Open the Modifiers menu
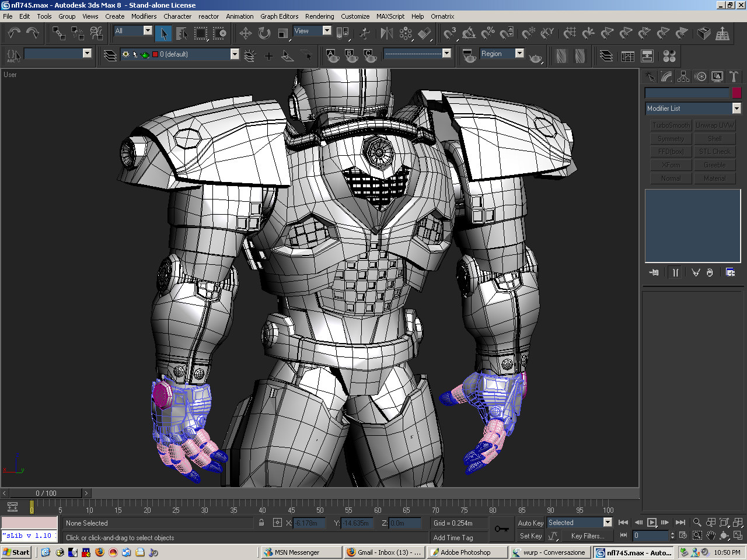747x560 pixels. [144, 16]
